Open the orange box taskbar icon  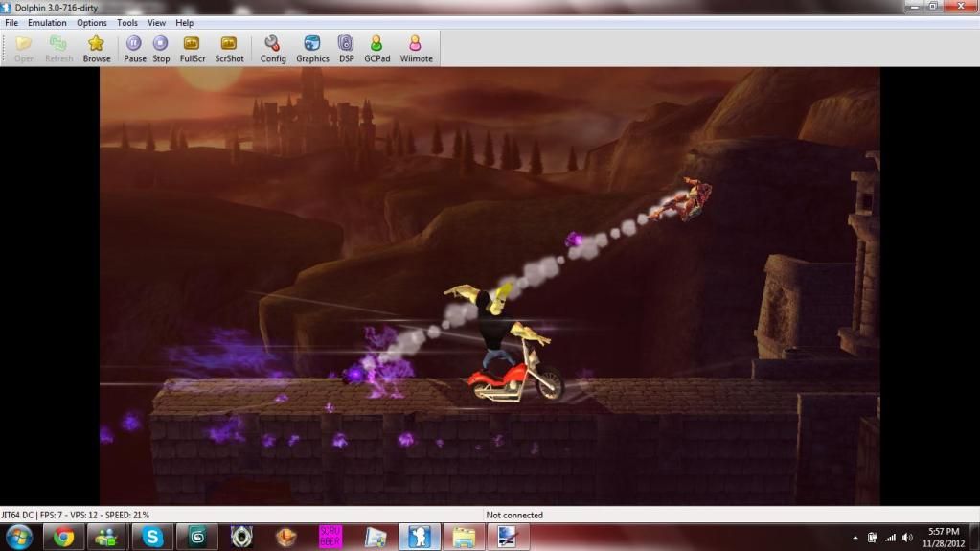[285, 538]
